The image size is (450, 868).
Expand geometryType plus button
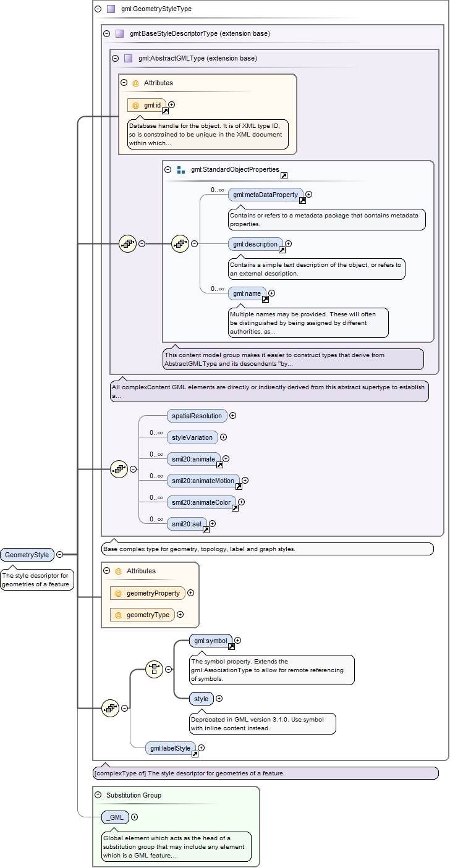pyautogui.click(x=180, y=615)
